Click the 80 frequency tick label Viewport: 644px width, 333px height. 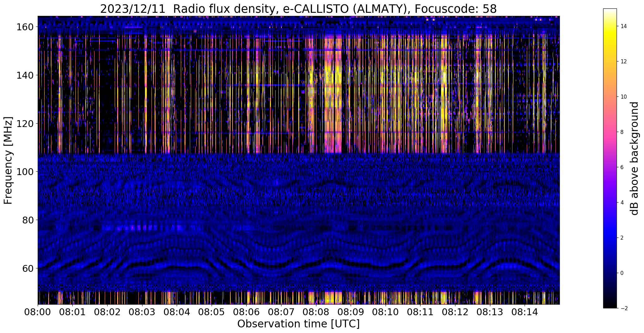[x=27, y=220]
